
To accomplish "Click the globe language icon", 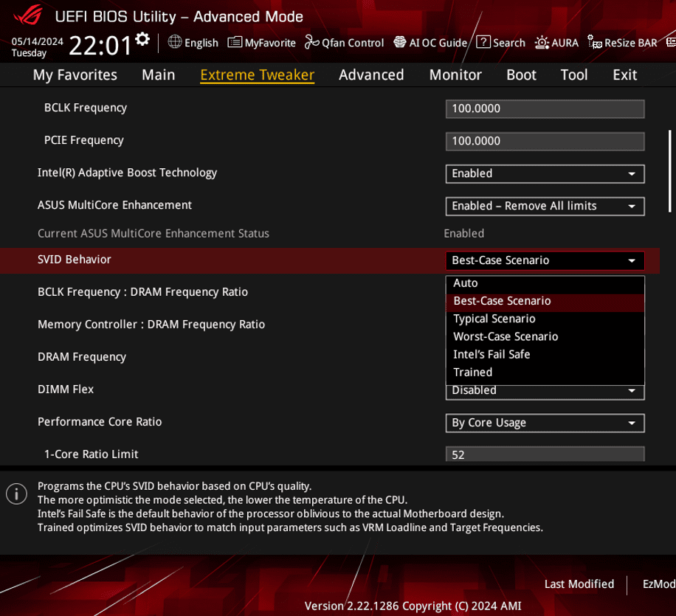I will 175,42.
